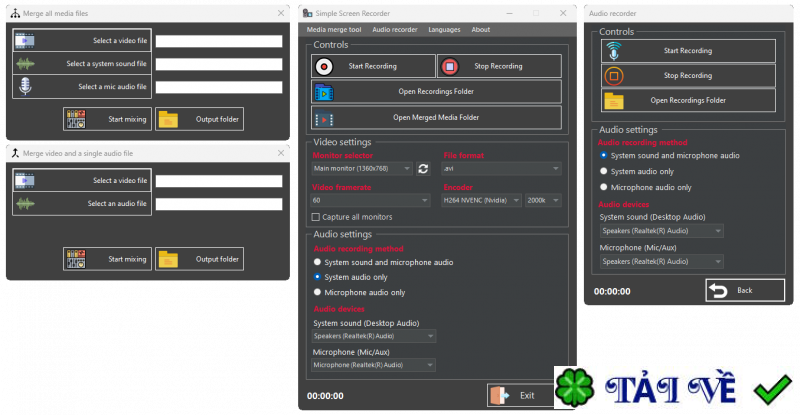Click the door icon on the Exit button
Viewport: 800px width, 415px height.
pyautogui.click(x=500, y=395)
